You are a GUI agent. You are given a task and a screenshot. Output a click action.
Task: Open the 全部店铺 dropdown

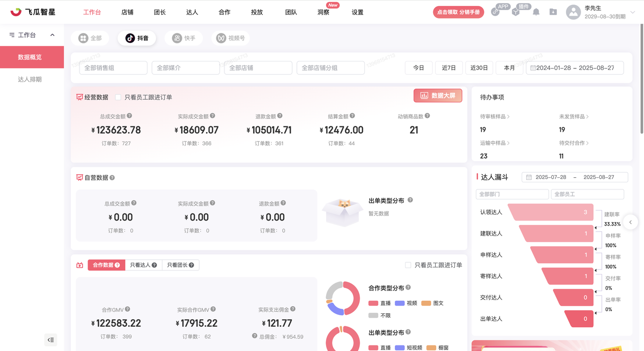(258, 68)
